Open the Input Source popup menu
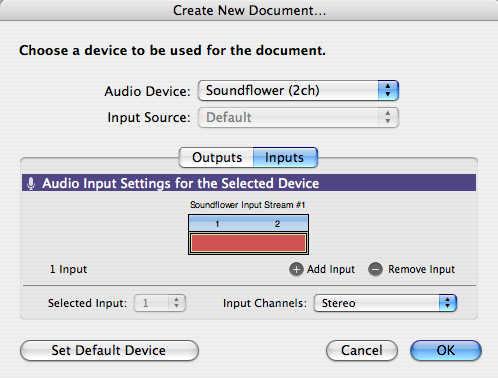Image resolution: width=498 pixels, height=378 pixels. coord(298,117)
